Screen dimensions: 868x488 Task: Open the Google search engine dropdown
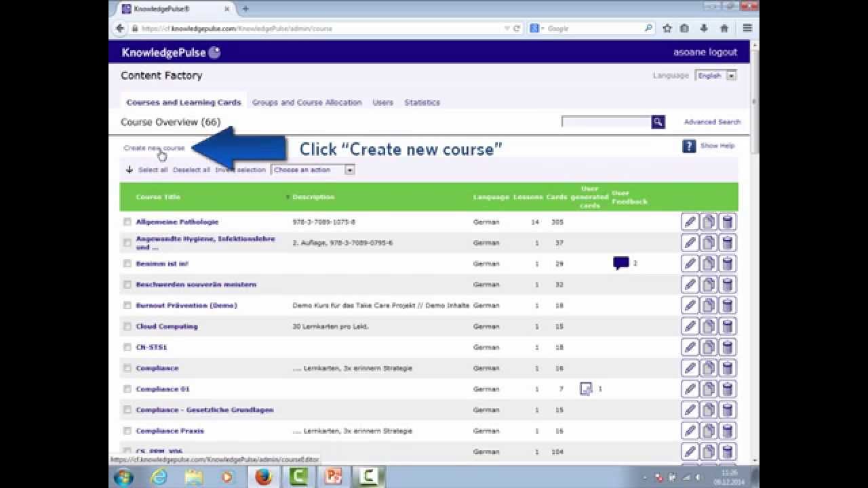[538, 28]
